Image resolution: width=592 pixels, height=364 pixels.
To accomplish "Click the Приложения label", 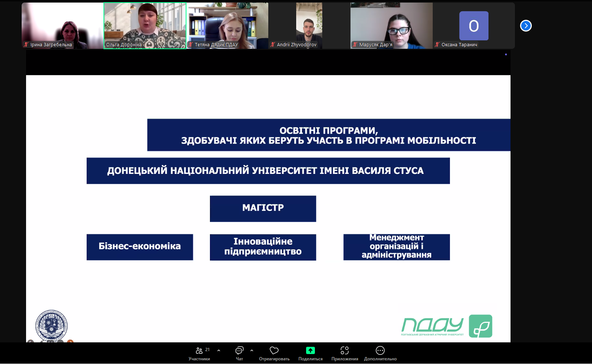I will pos(345,359).
